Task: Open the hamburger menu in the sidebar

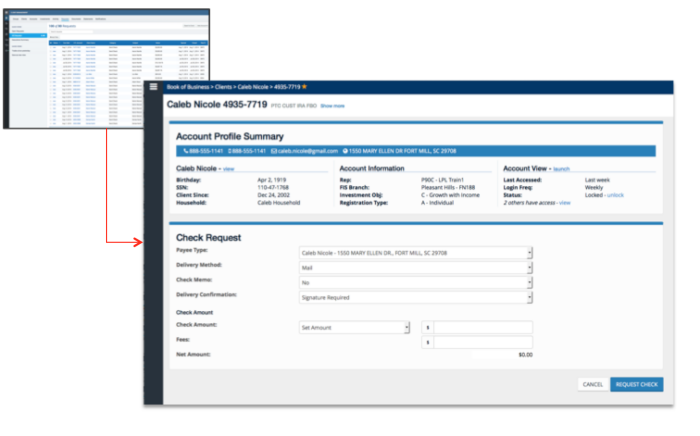Action: [153, 87]
